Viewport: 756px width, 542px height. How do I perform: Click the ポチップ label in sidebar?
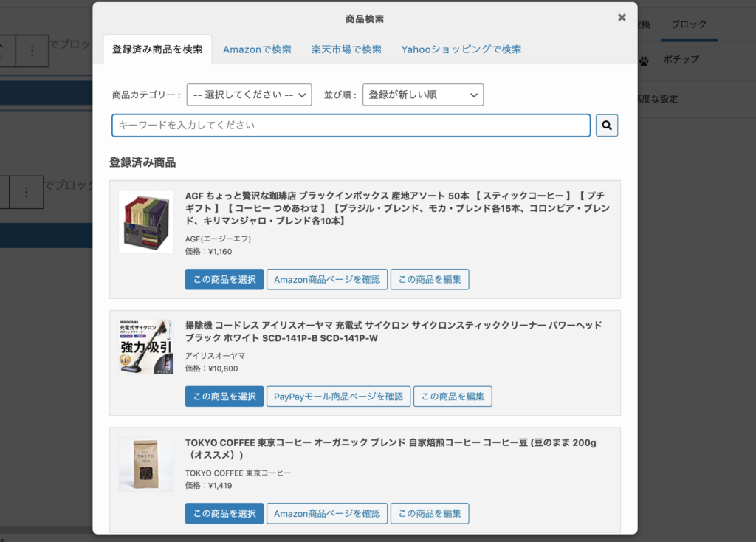point(681,59)
